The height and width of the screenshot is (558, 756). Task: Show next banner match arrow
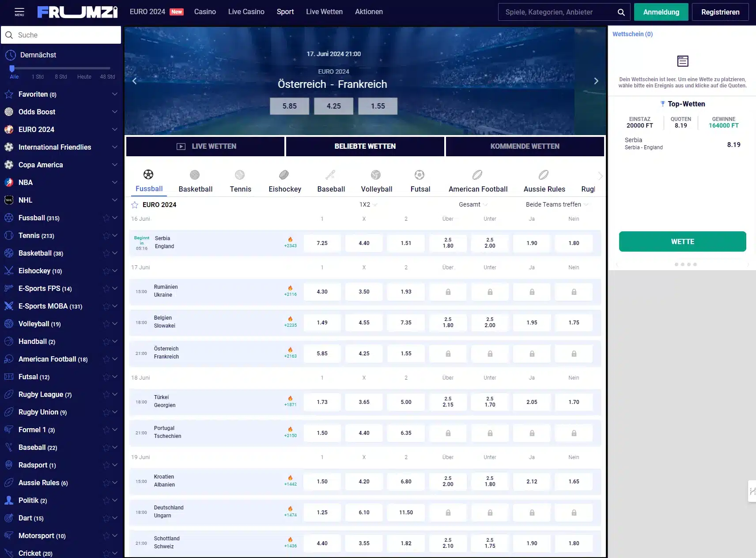[596, 81]
